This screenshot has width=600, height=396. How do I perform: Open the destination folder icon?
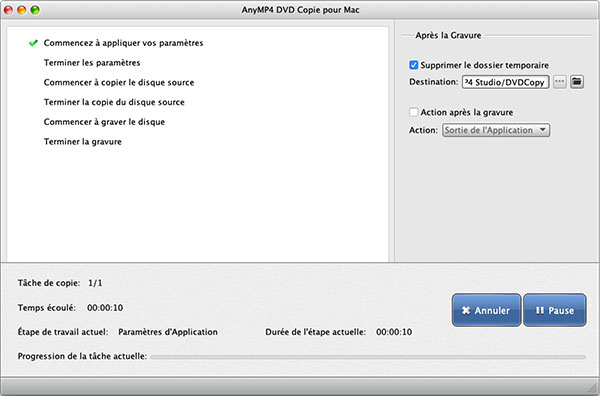(577, 81)
